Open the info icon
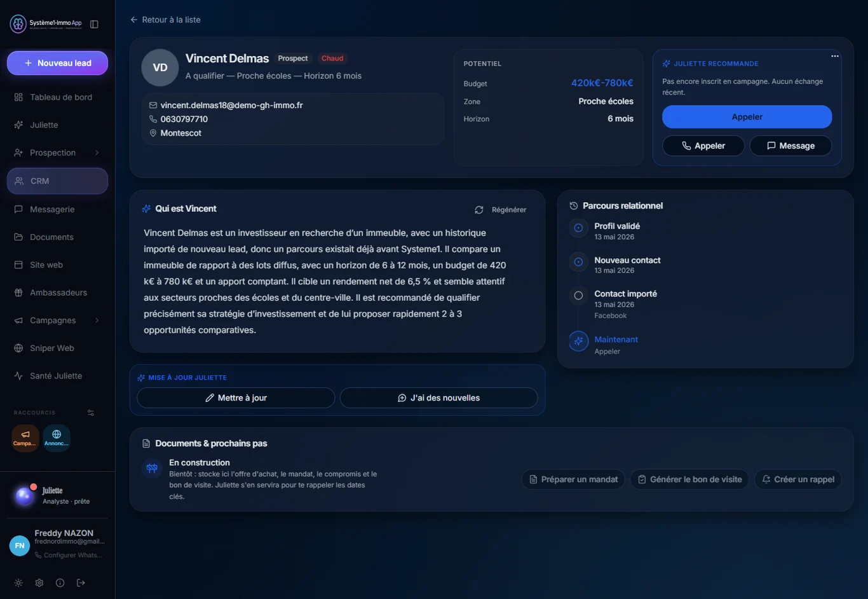 60,583
